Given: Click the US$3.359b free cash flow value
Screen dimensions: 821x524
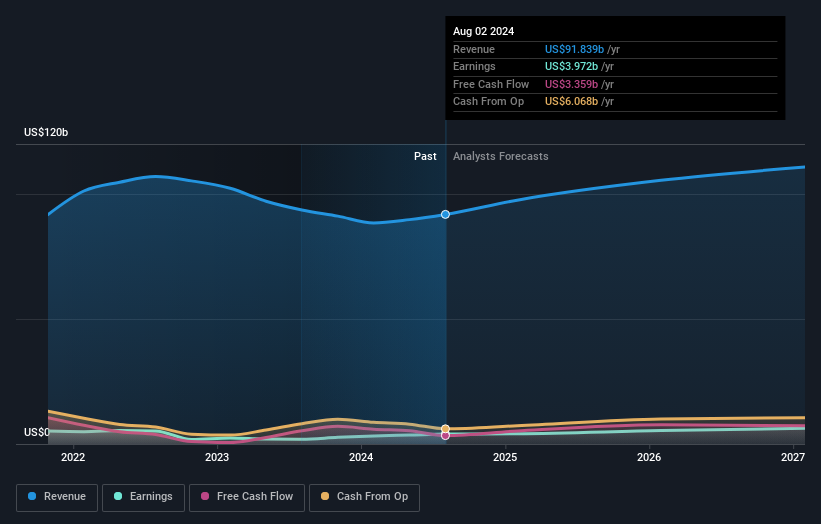Looking at the screenshot, I should tap(571, 84).
